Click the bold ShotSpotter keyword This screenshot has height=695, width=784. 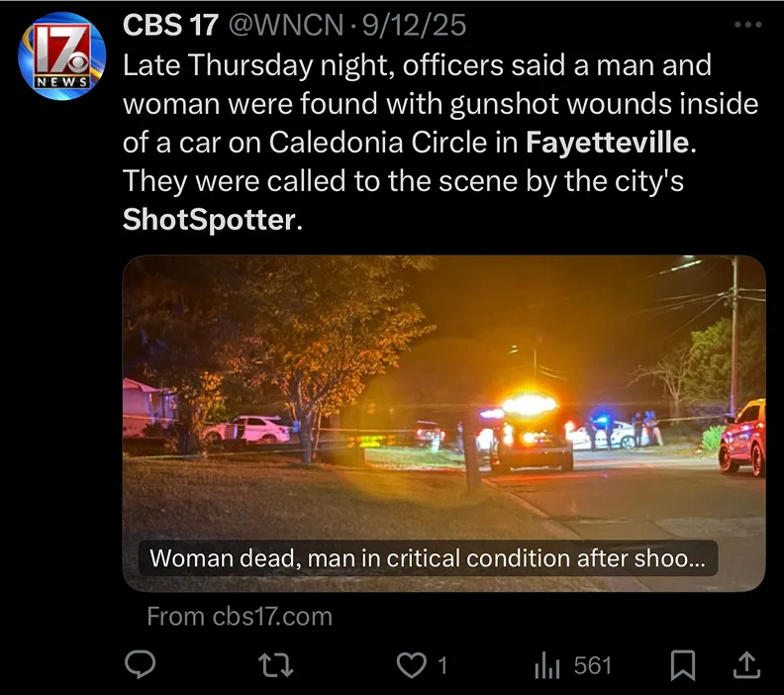(210, 220)
